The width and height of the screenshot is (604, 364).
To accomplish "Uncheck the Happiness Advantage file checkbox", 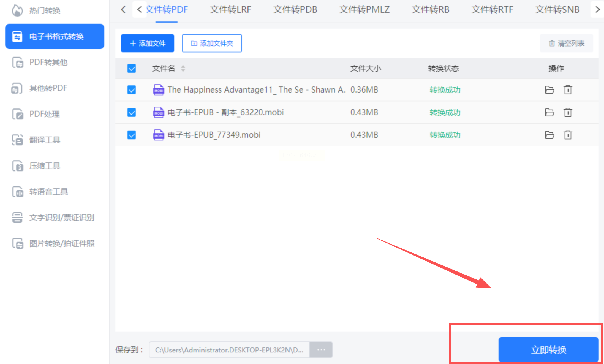I will coord(132,90).
